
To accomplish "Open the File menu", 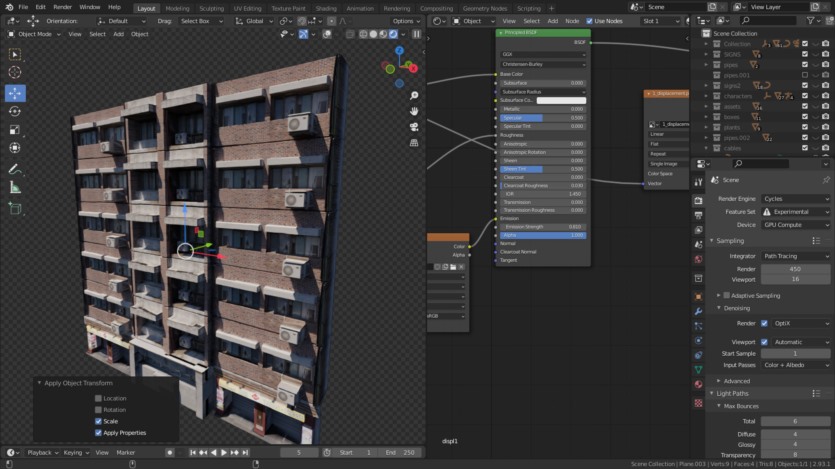I will click(23, 7).
